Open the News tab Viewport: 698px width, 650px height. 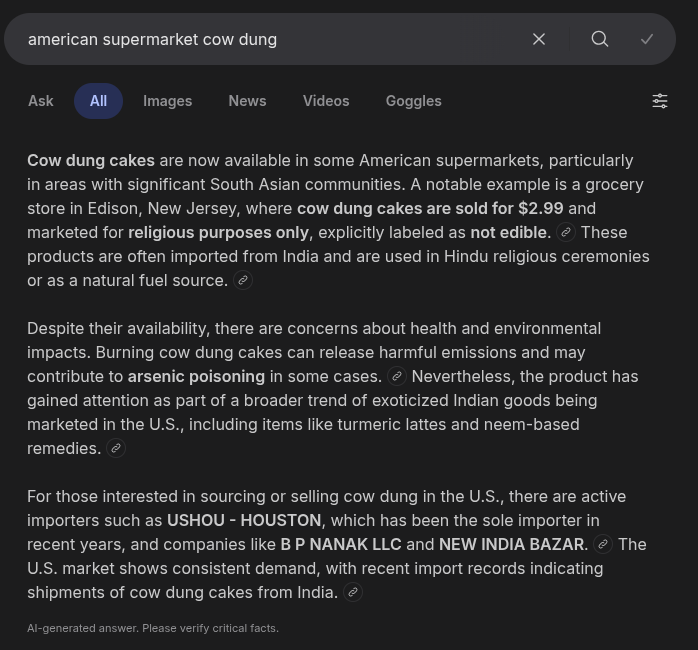click(x=247, y=101)
